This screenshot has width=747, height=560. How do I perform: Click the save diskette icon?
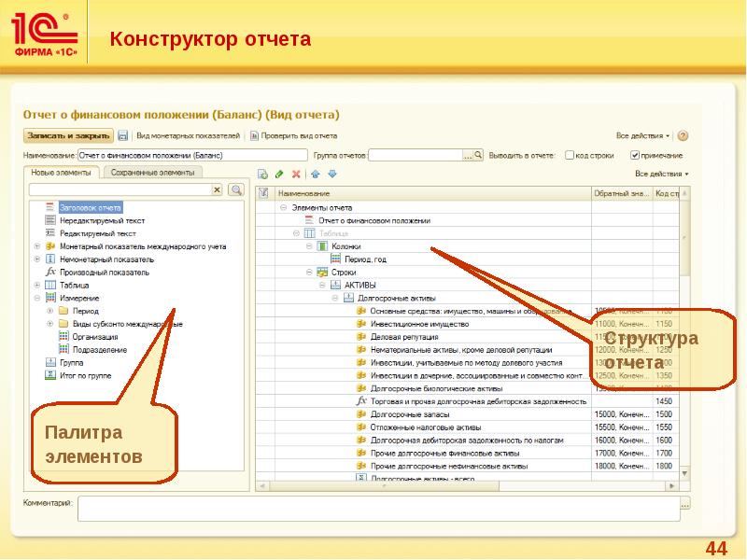(x=122, y=136)
